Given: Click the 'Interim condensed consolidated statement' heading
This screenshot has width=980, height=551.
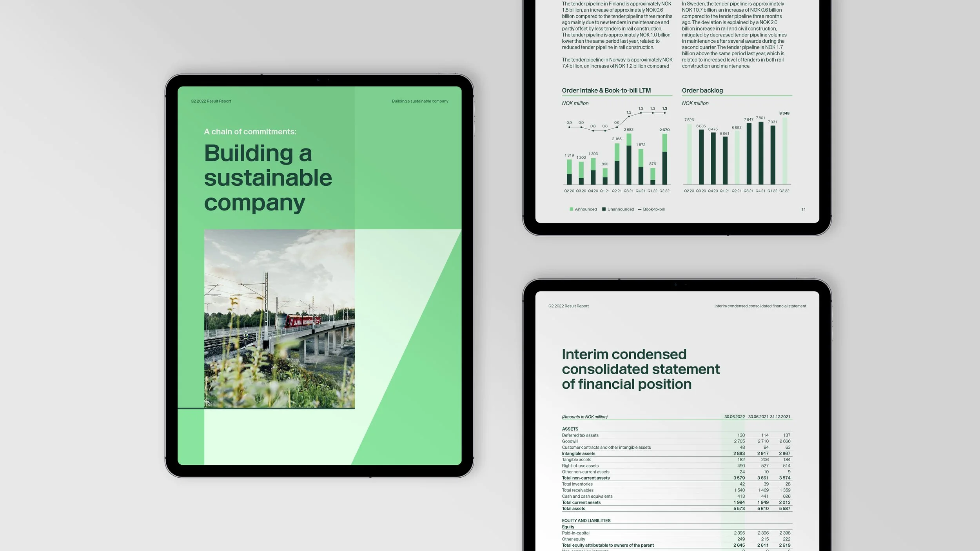Looking at the screenshot, I should (x=641, y=369).
